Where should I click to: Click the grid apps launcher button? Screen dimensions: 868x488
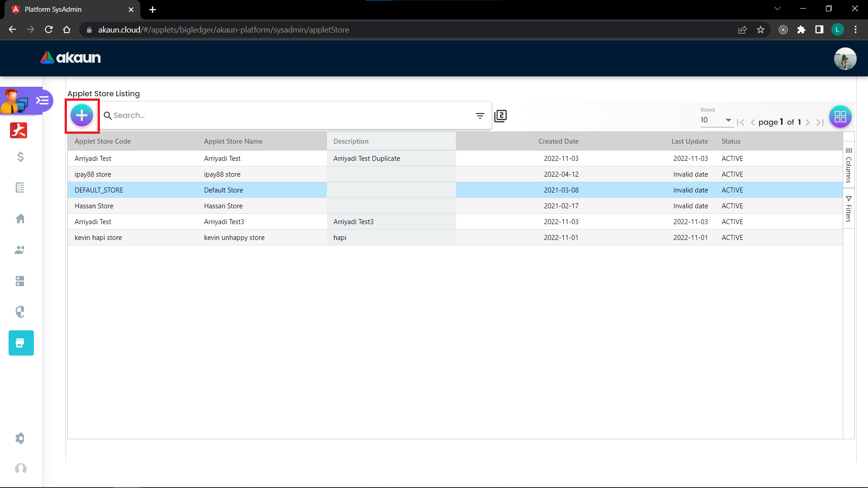click(840, 117)
